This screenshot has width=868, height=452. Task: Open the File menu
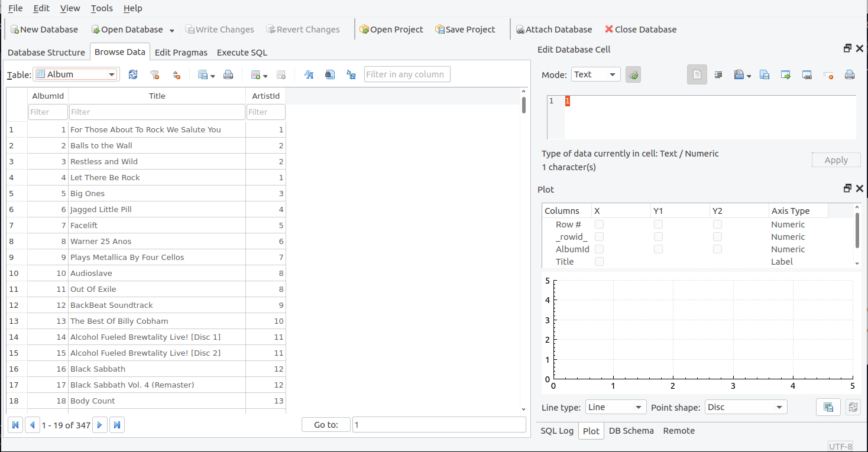pos(15,8)
